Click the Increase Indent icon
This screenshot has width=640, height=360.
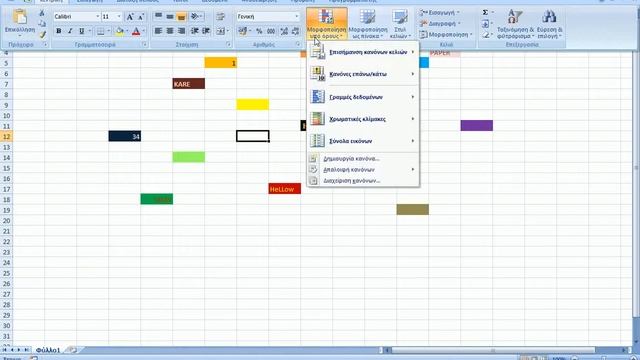206,31
